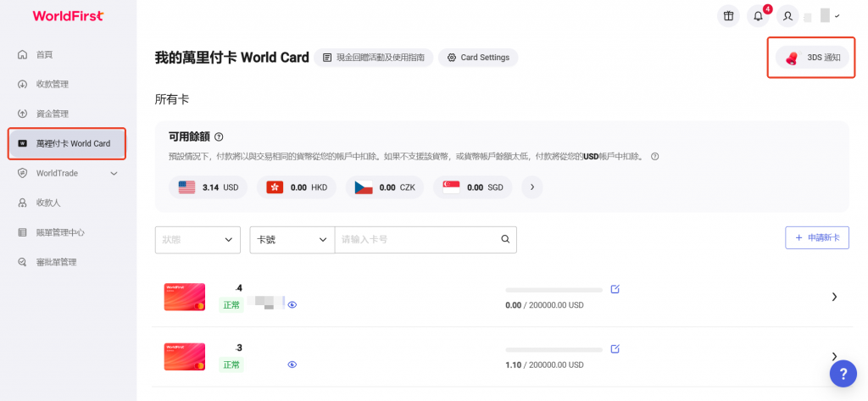Open details arrow for card ending 4
The height and width of the screenshot is (401, 868).
(x=834, y=297)
